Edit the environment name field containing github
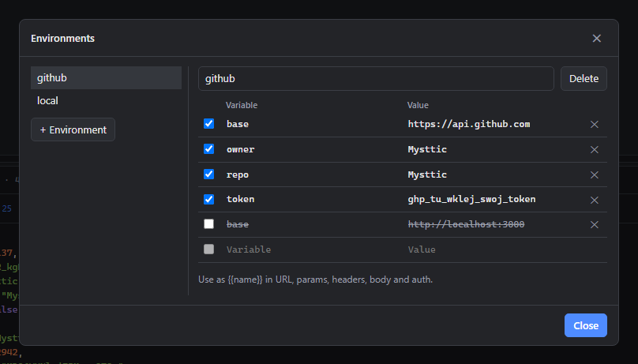The width and height of the screenshot is (638, 364). pos(376,78)
